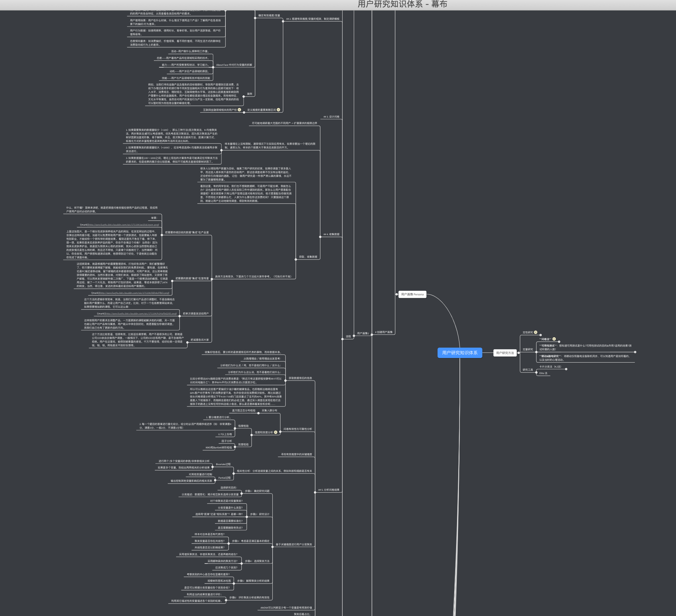Screen dimensions: 676x616
Task: Collapse the 定量研究 branch
Action: [x=537, y=352]
